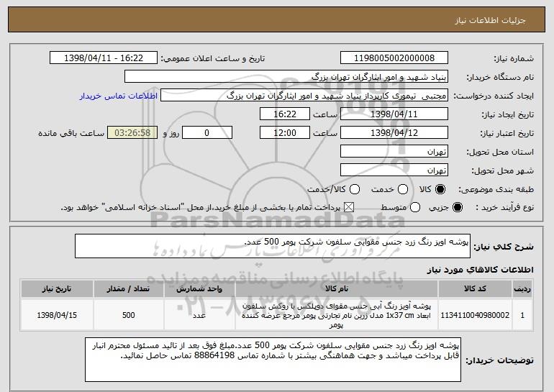This screenshot has height=392, width=554.
Task: Click the کد کالا column header
Action: pos(475,289)
